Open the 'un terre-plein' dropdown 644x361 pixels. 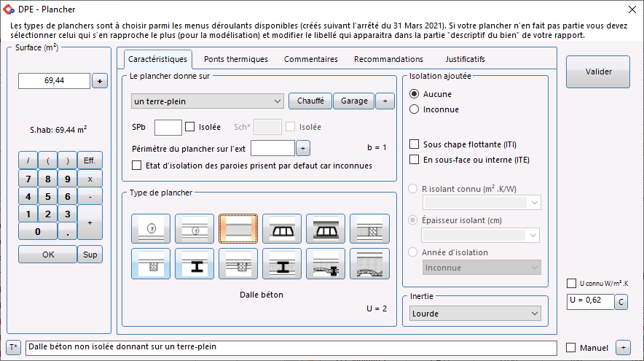tap(208, 101)
